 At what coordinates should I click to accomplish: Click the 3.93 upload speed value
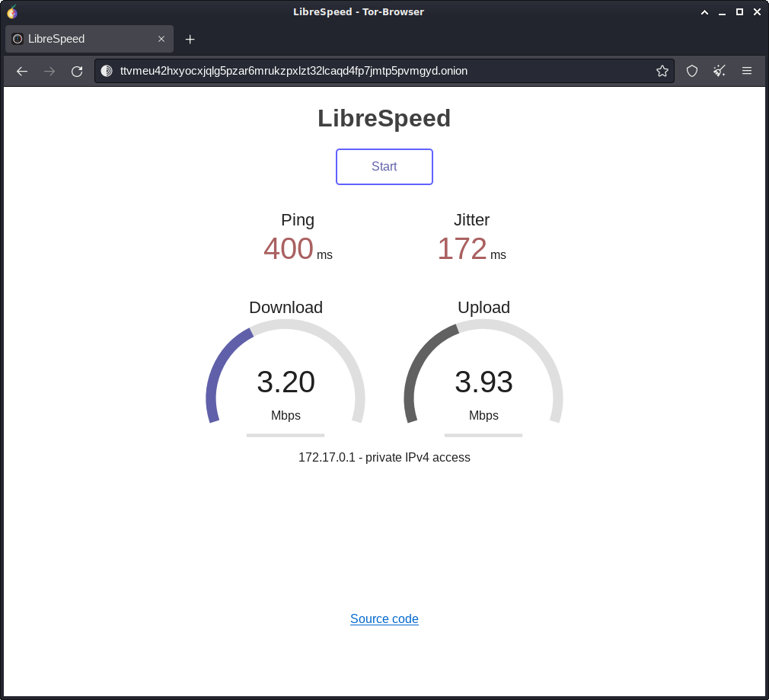tap(483, 382)
